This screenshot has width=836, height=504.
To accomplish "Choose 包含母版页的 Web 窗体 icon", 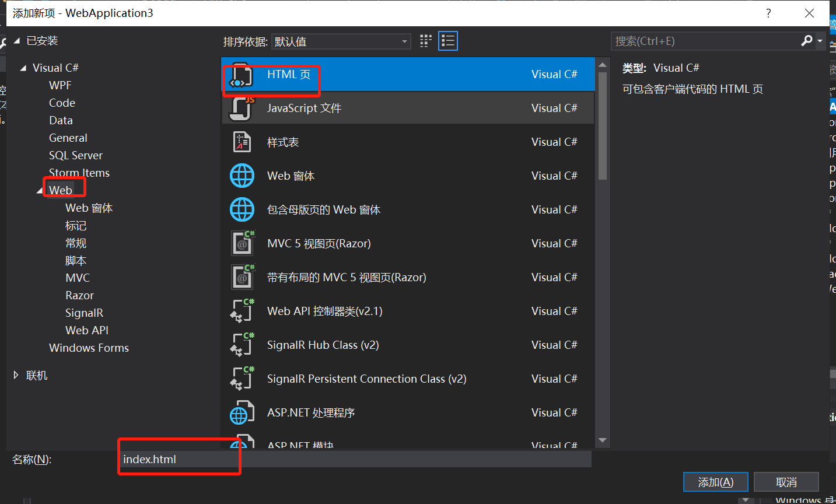I will (242, 209).
